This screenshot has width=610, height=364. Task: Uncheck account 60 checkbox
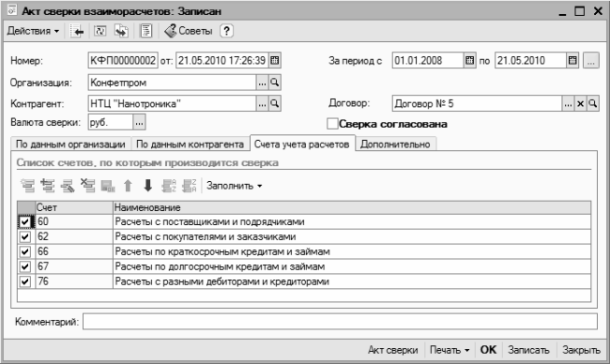tap(25, 221)
